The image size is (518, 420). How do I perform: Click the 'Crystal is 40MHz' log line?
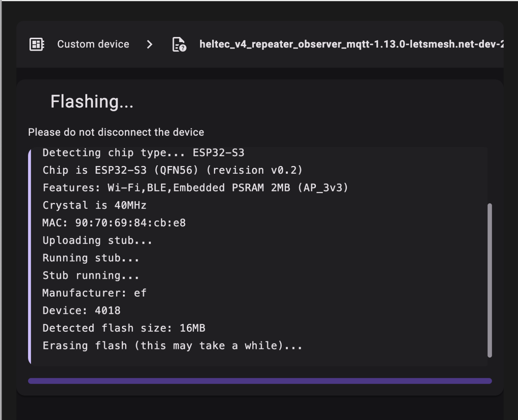[95, 205]
